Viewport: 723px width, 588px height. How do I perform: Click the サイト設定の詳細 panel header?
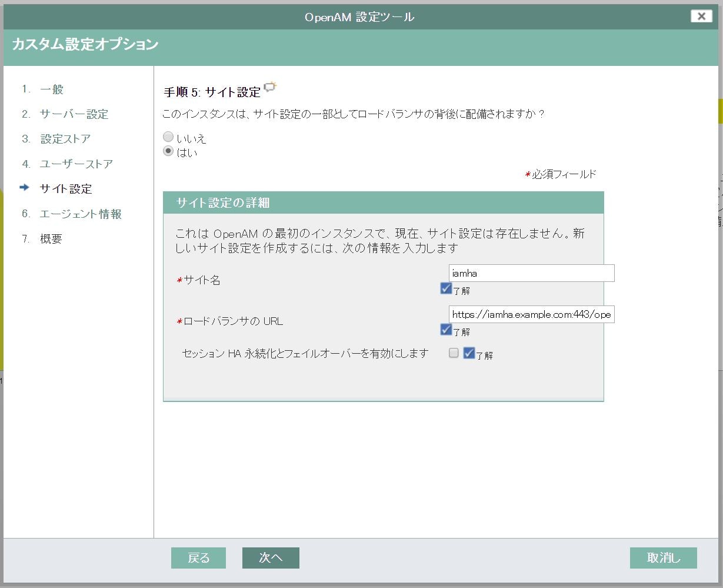(384, 202)
